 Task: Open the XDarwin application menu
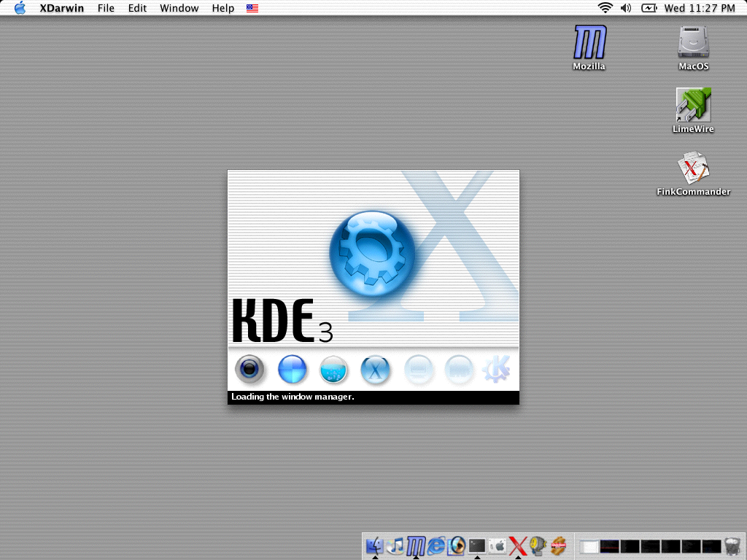tap(61, 8)
